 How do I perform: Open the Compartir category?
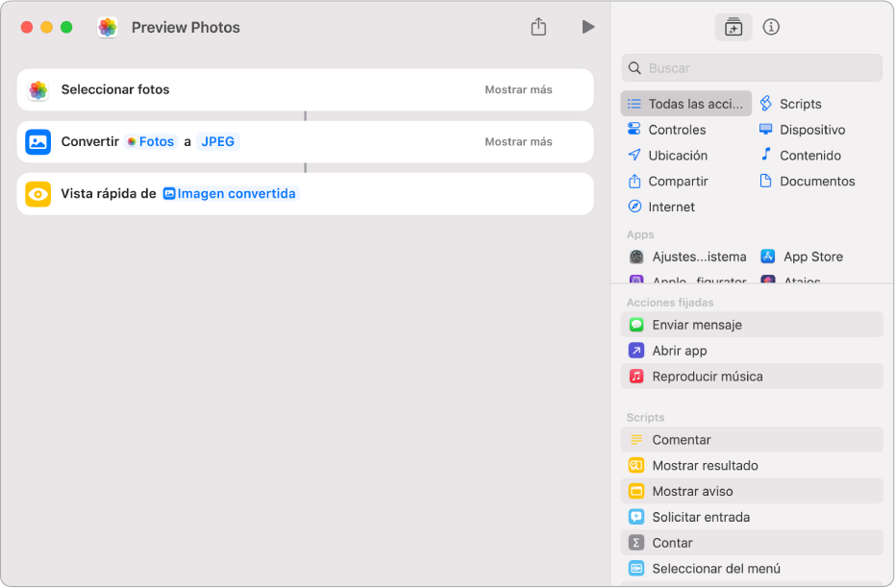[x=667, y=182]
